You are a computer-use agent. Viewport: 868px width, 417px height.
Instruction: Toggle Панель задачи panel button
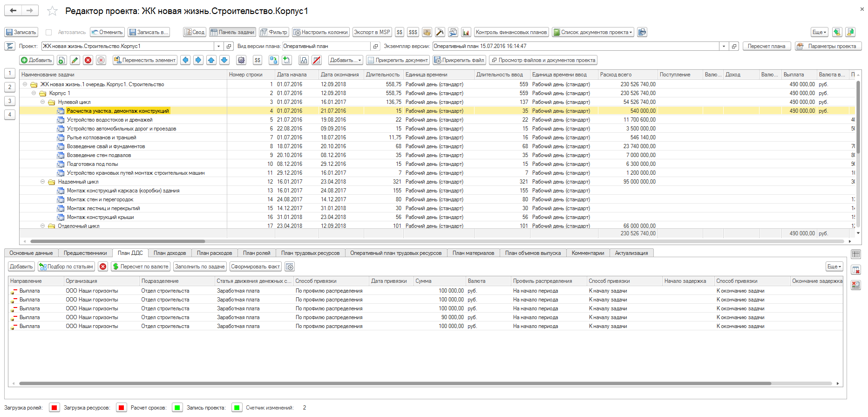[232, 32]
